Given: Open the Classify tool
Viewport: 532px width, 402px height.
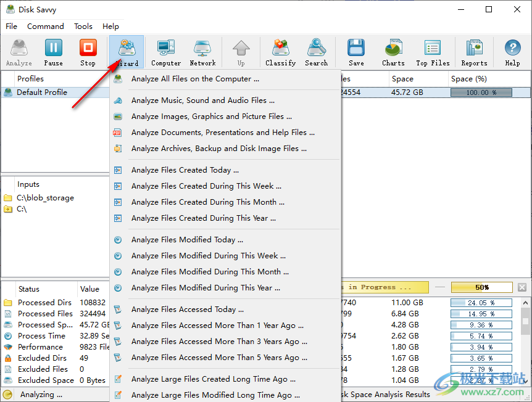Looking at the screenshot, I should 281,52.
